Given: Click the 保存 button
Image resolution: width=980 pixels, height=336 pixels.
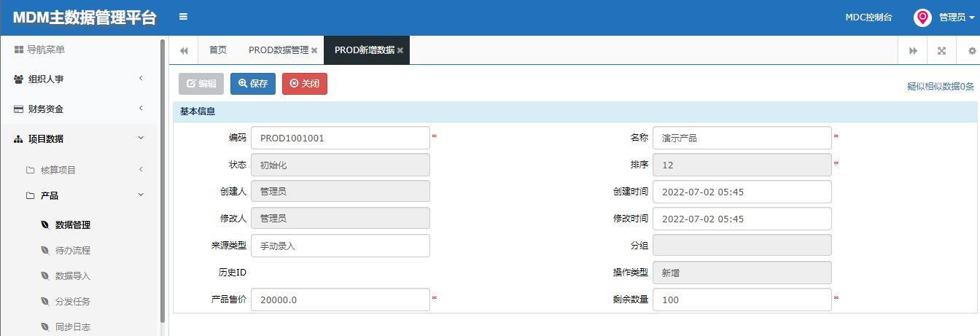Looking at the screenshot, I should [253, 84].
